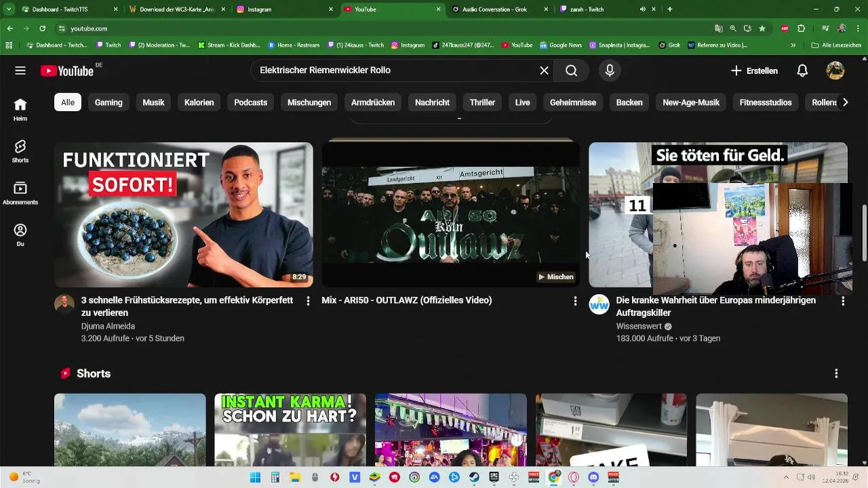Open the FUNKTIONIERT SOFORT video thumbnail
This screenshot has height=488, width=868.
tap(183, 215)
